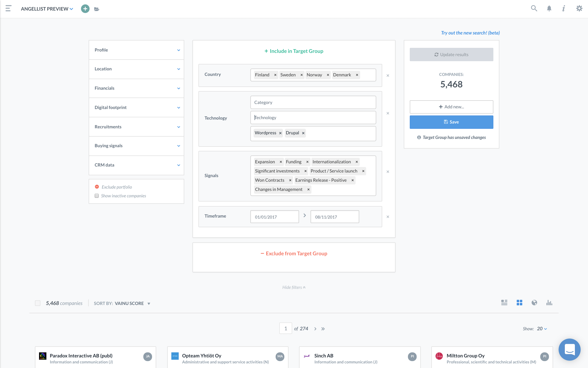Switch to chart analytics view

click(549, 302)
